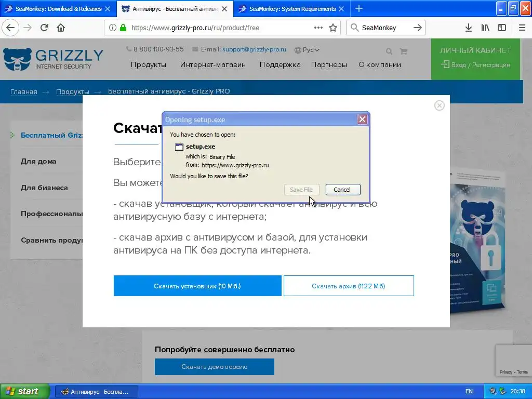Open a new browser tab
Image resolution: width=532 pixels, height=399 pixels.
(358, 8)
